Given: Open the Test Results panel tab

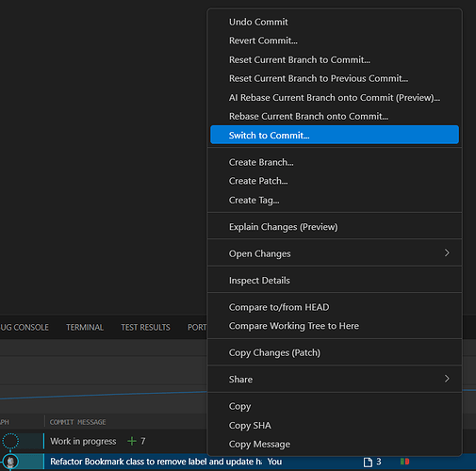Looking at the screenshot, I should pyautogui.click(x=145, y=327).
